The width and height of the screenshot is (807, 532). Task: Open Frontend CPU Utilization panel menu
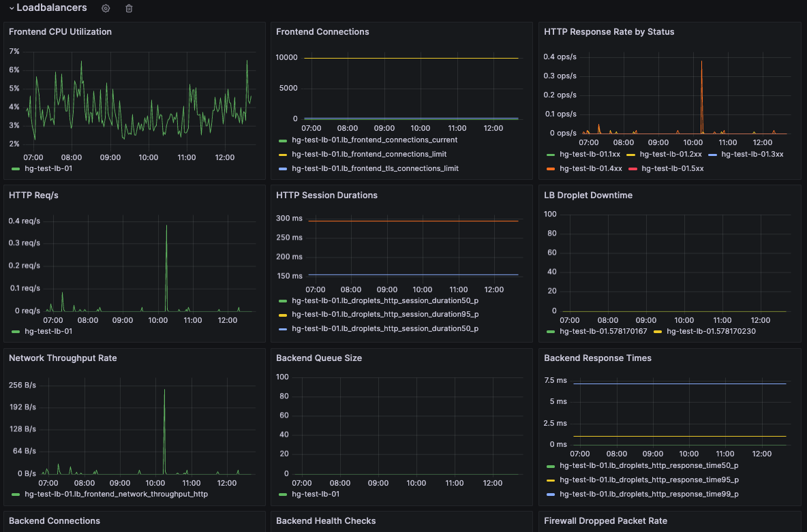[60, 32]
